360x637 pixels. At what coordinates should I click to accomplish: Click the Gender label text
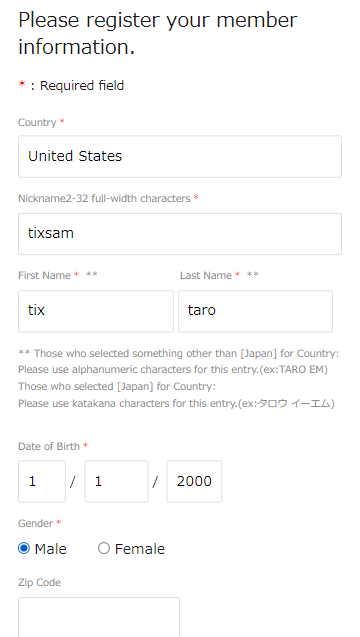tap(36, 523)
